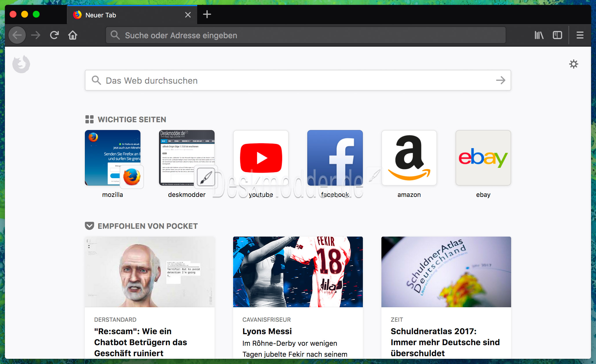The height and width of the screenshot is (364, 596).
Task: Click the Wichtige Seiten section heading
Action: tap(132, 119)
